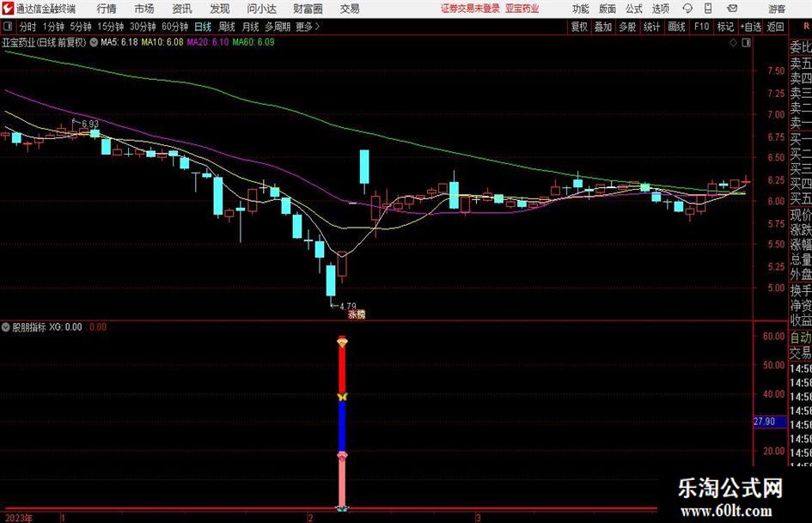Select the 周线 weekly tab
This screenshot has height=523, width=812.
tap(227, 27)
